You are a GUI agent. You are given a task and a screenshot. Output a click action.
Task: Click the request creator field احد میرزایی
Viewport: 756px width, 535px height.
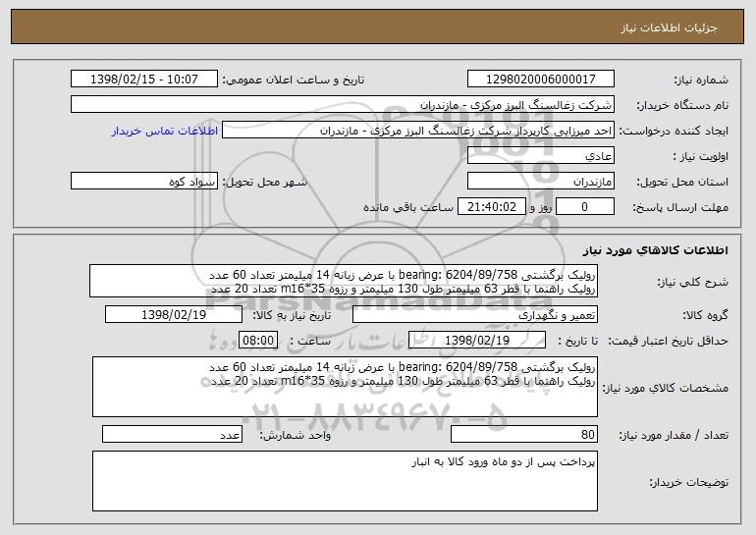tap(418, 131)
